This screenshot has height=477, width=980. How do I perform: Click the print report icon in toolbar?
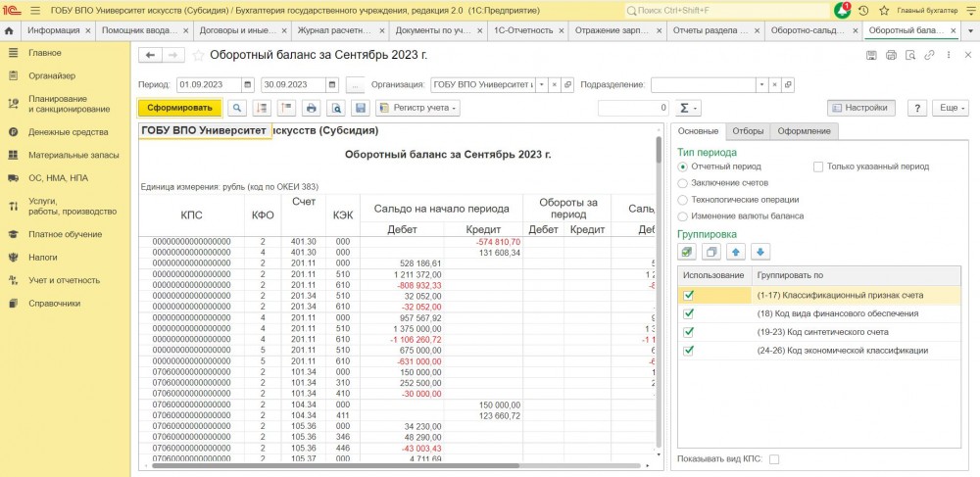pos(311,108)
